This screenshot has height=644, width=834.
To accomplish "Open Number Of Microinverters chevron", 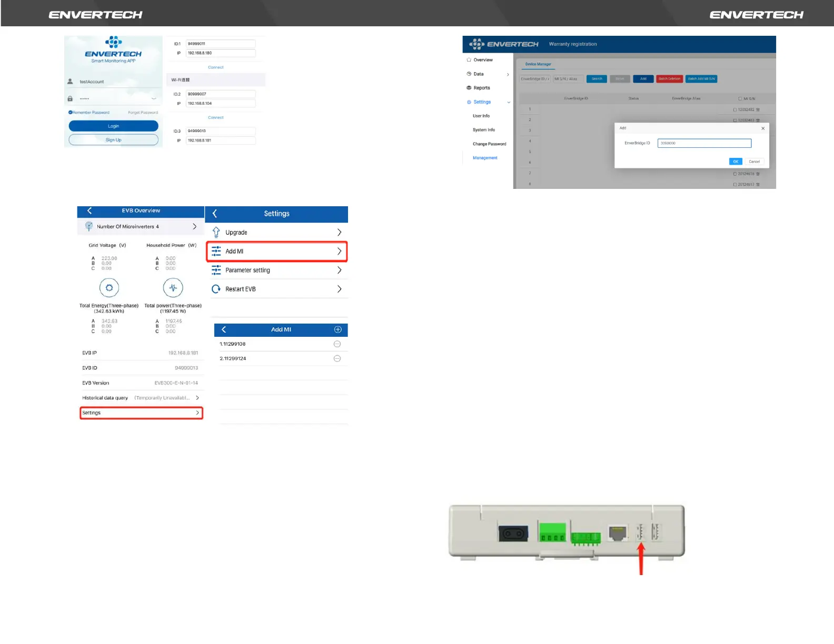I will [195, 226].
